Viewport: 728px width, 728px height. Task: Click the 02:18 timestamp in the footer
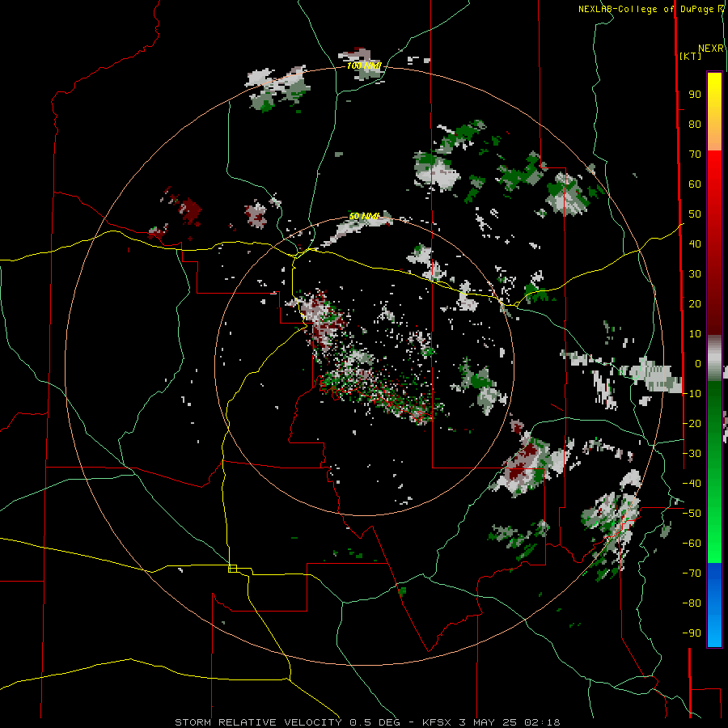click(542, 722)
